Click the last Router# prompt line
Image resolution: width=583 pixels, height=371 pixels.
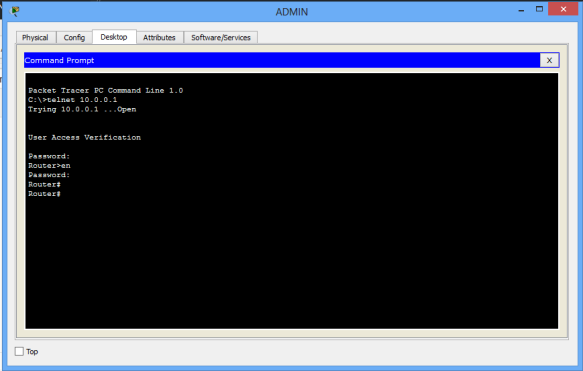point(44,194)
